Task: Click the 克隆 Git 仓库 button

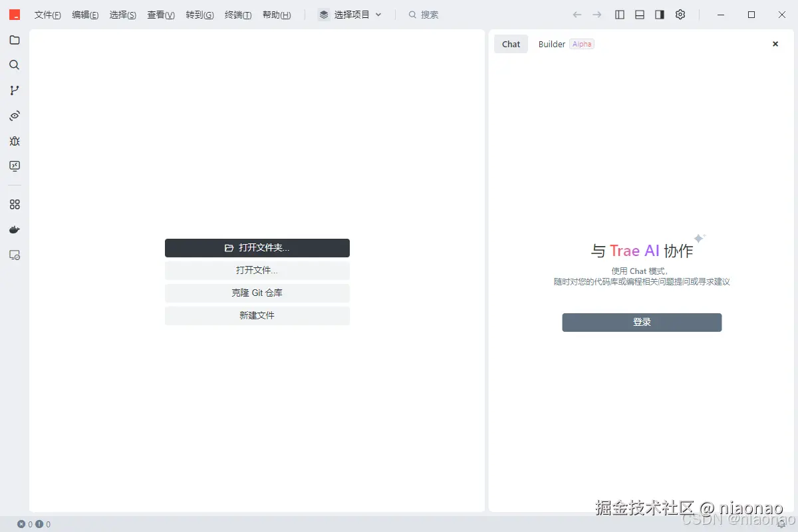Action: [257, 293]
